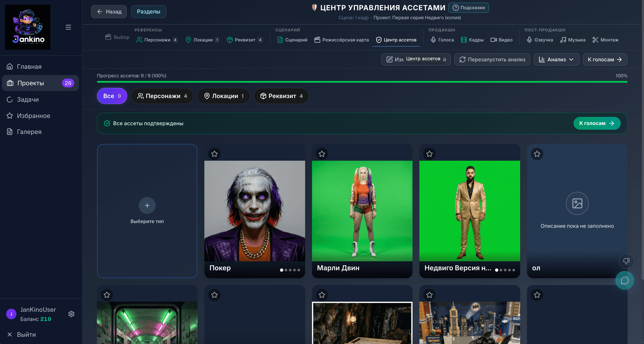This screenshot has width=644, height=344.
Task: Click Покер image carousel dots
Action: coord(290,270)
